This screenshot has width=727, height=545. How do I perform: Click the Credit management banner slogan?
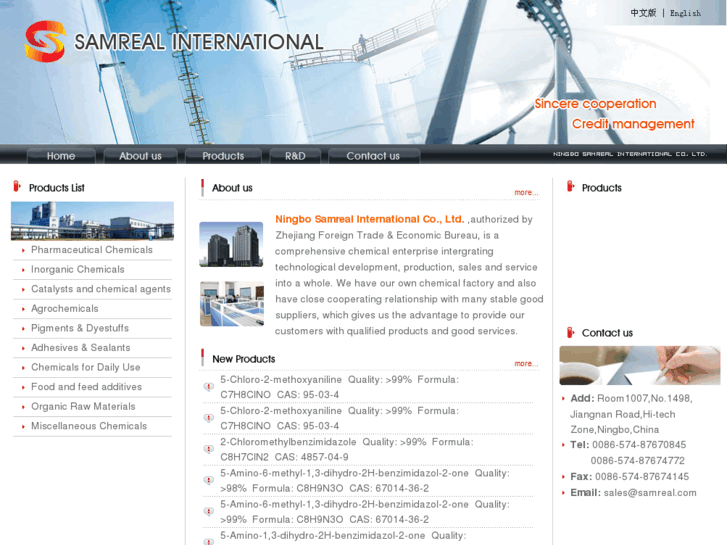coord(633,124)
